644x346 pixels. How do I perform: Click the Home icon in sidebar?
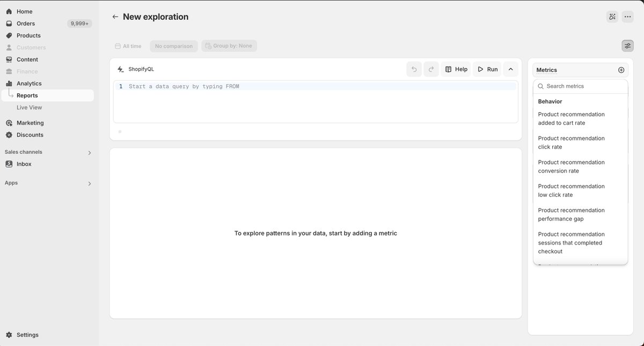click(9, 11)
